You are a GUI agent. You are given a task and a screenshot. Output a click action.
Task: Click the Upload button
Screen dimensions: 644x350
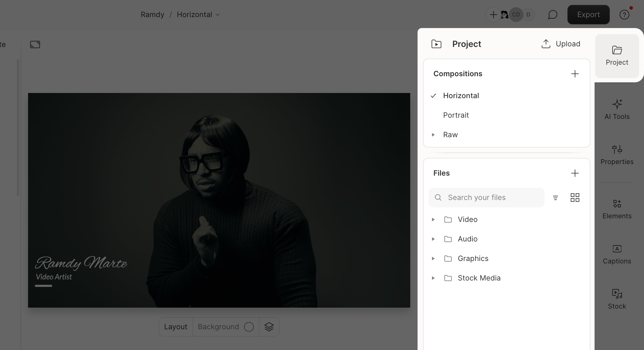[561, 44]
